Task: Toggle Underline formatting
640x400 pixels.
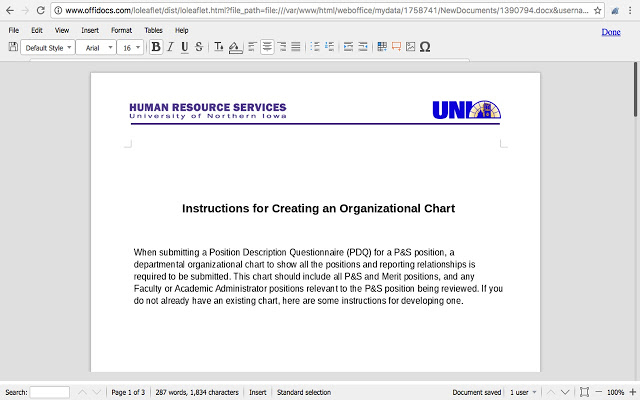Action: 184,47
